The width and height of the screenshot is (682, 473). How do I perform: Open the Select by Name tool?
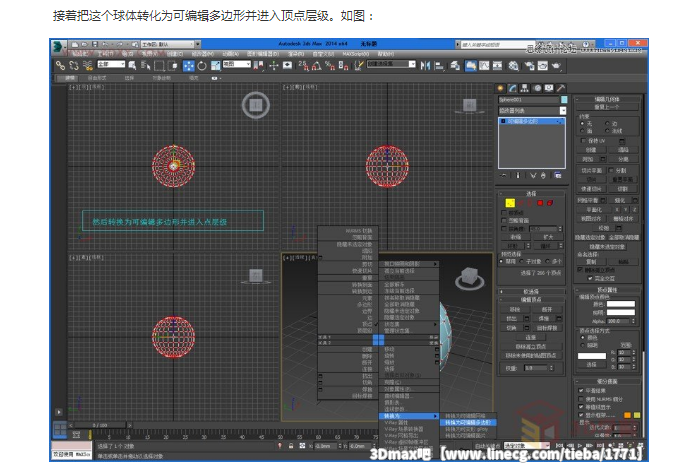click(x=146, y=66)
